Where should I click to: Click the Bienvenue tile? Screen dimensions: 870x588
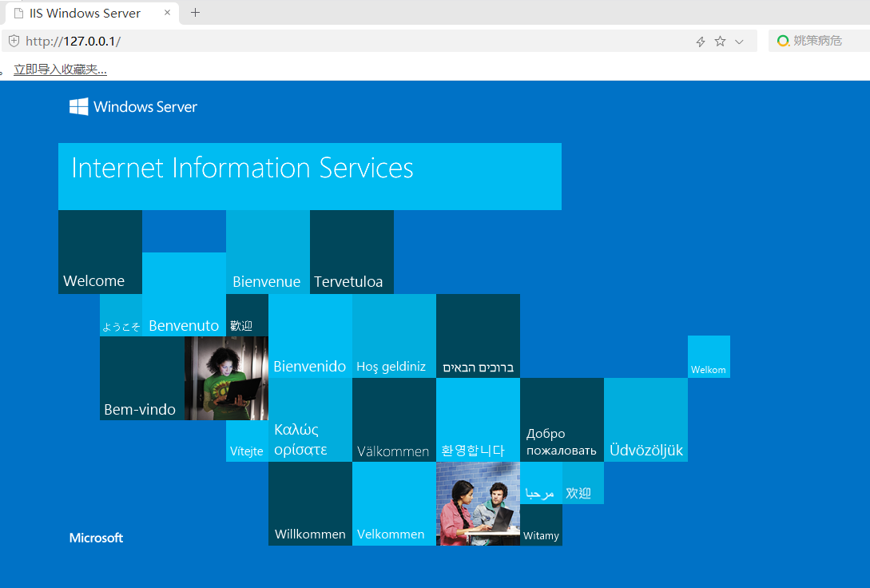click(268, 252)
